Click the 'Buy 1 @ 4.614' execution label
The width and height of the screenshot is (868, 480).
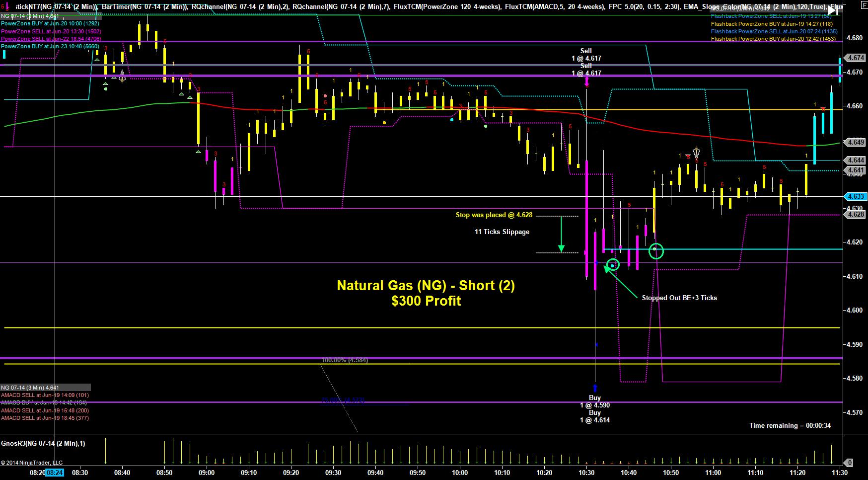(x=595, y=416)
